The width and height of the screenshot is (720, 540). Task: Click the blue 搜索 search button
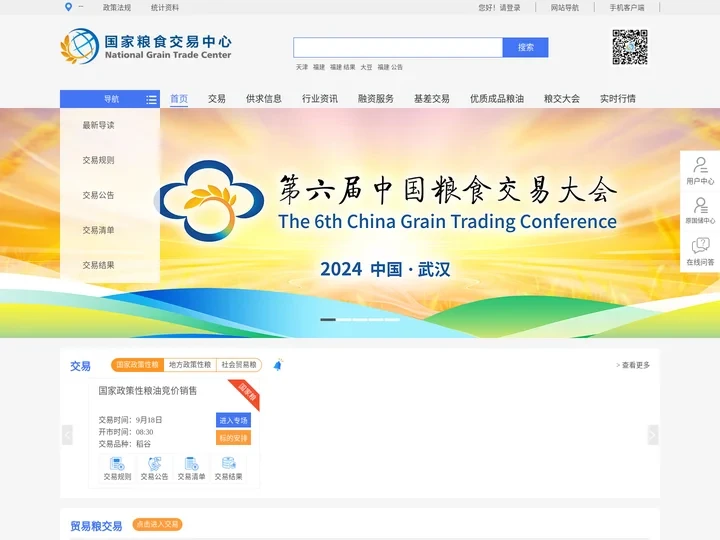tap(525, 47)
